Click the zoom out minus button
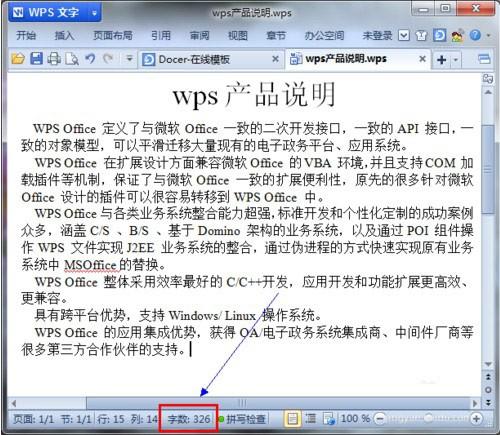The image size is (500, 435). point(380,418)
